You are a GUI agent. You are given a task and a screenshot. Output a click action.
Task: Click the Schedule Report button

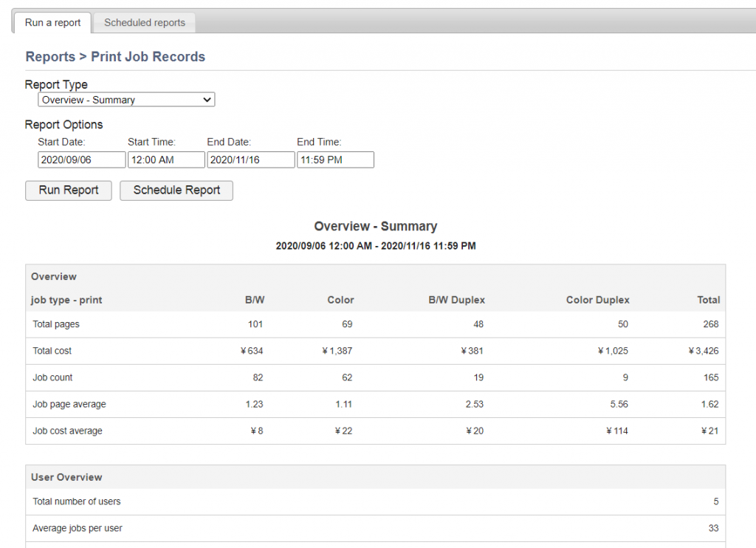point(176,190)
